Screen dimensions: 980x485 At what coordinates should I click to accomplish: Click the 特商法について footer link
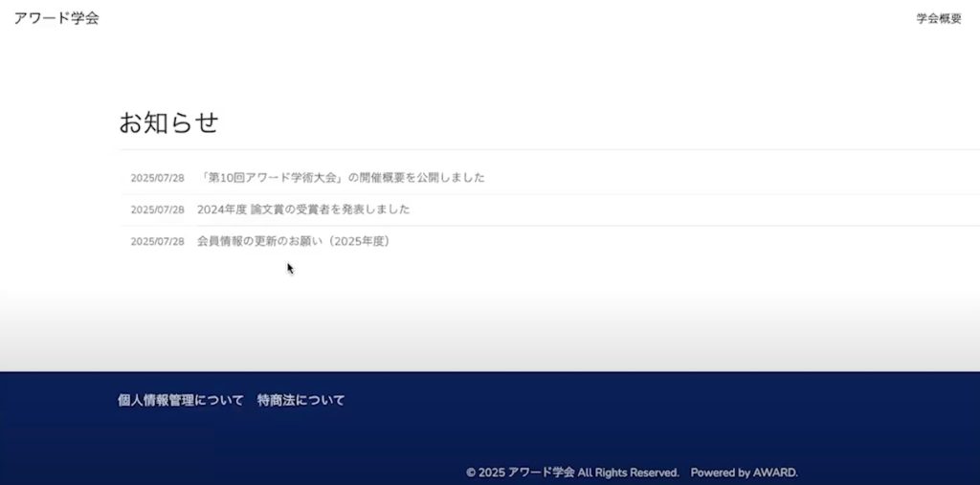(x=301, y=400)
